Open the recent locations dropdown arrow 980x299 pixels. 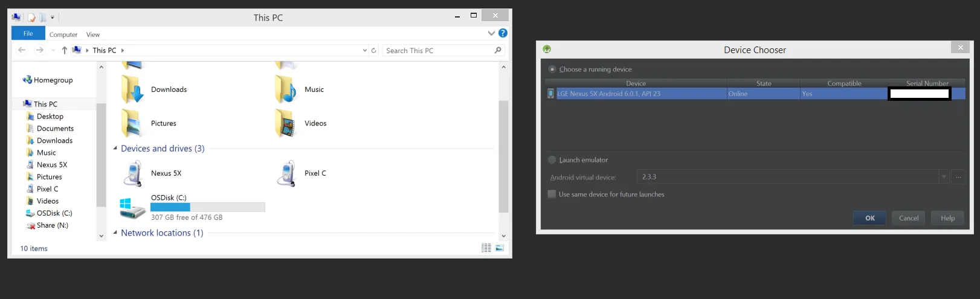[x=53, y=50]
